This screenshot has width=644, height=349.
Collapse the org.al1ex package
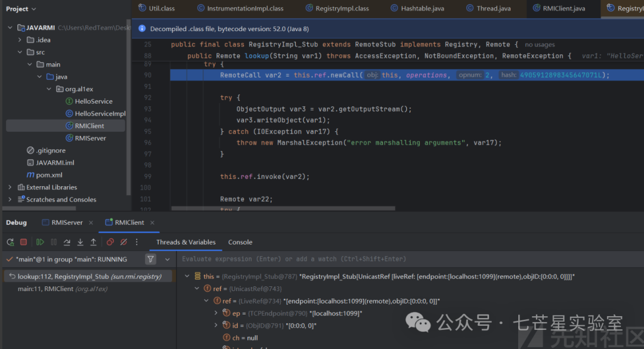pos(49,89)
